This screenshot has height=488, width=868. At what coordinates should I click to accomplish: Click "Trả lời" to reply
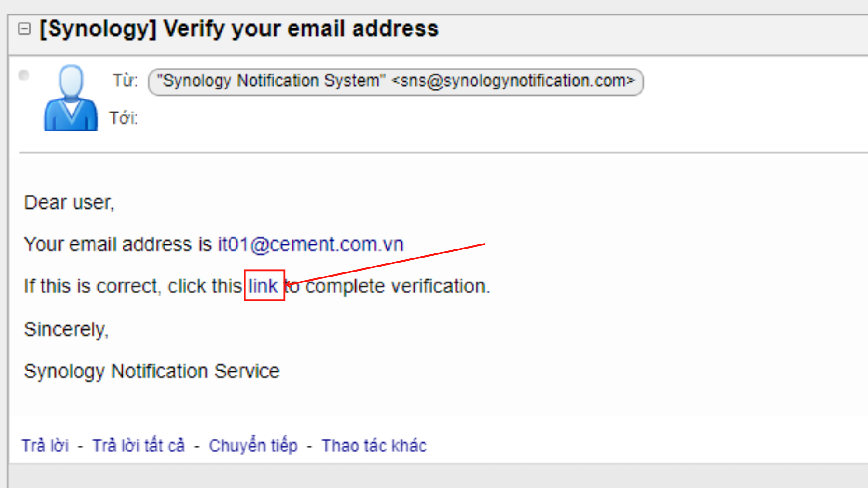(x=45, y=446)
